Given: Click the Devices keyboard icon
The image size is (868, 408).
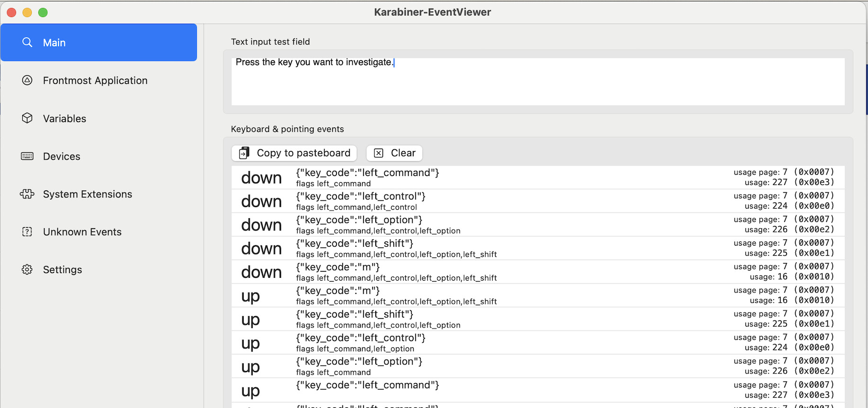Looking at the screenshot, I should [x=27, y=156].
